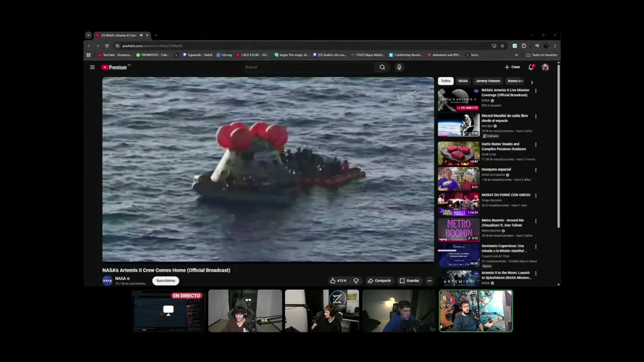The image size is (644, 362).
Task: Open Metro Boomin Around Me thumbnail
Action: pyautogui.click(x=458, y=230)
